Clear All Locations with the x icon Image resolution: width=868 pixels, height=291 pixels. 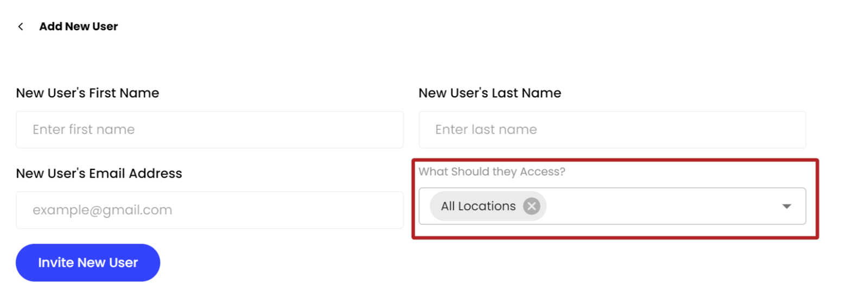[x=532, y=206]
